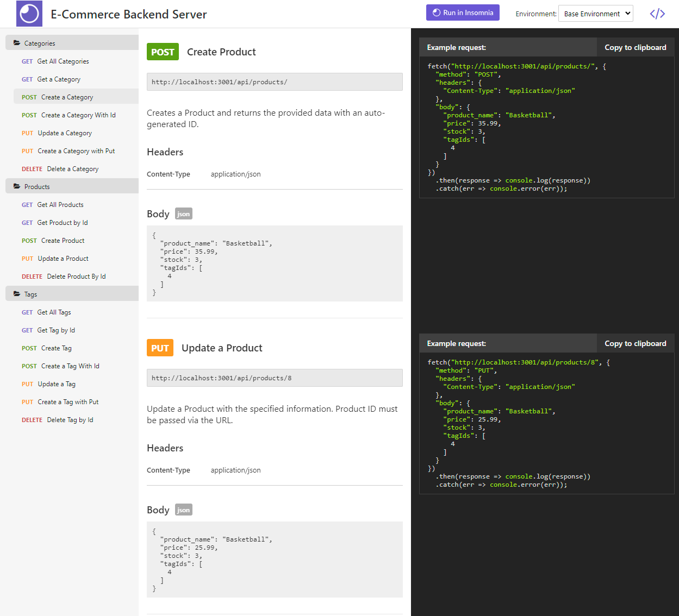Image resolution: width=679 pixels, height=616 pixels.
Task: Select POST Create a Category
Action: click(x=76, y=97)
